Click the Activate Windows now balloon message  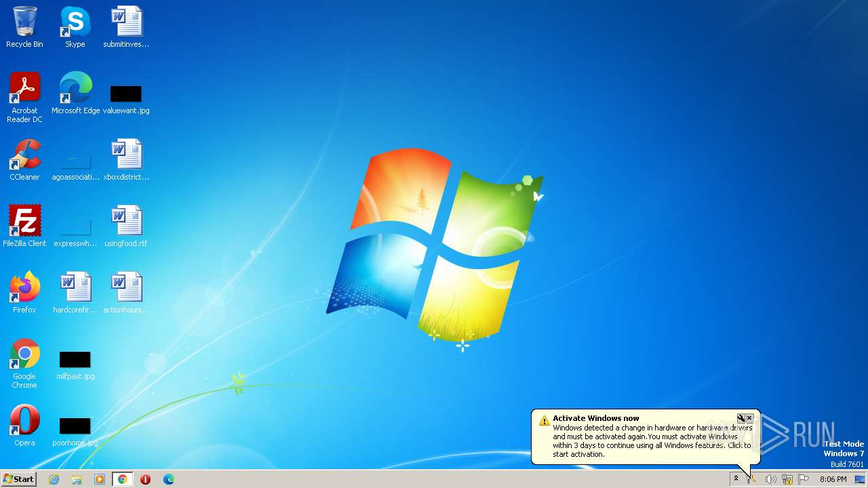(x=646, y=436)
